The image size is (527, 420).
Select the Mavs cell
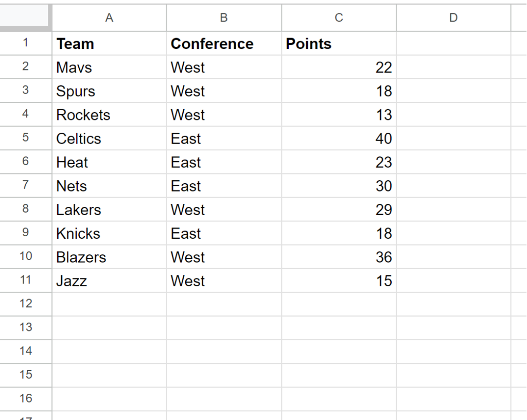click(109, 67)
